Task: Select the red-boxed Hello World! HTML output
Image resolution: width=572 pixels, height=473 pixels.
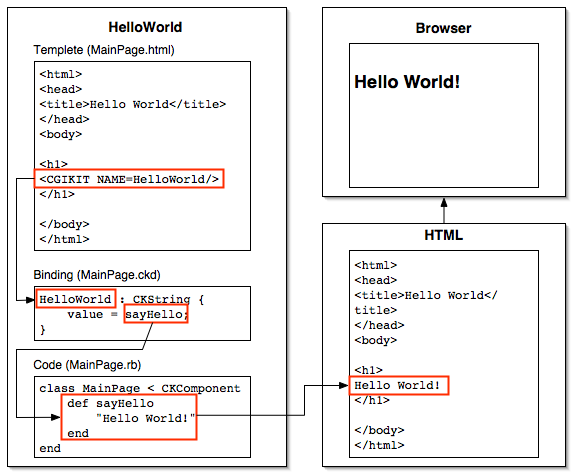Action: click(399, 385)
